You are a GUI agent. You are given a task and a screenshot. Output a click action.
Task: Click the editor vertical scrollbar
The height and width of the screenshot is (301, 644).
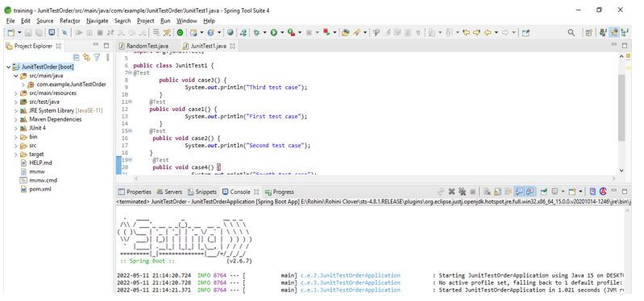[x=621, y=107]
